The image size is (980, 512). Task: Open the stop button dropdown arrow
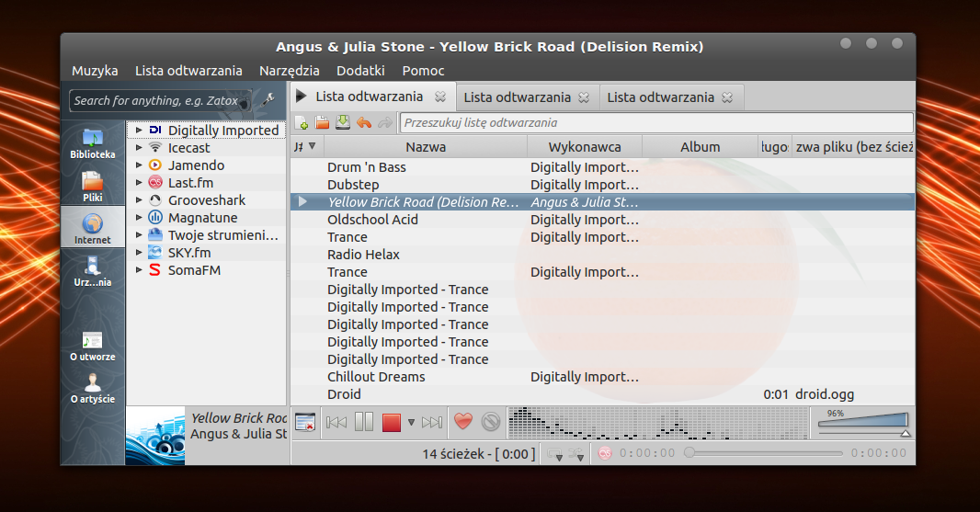[411, 423]
